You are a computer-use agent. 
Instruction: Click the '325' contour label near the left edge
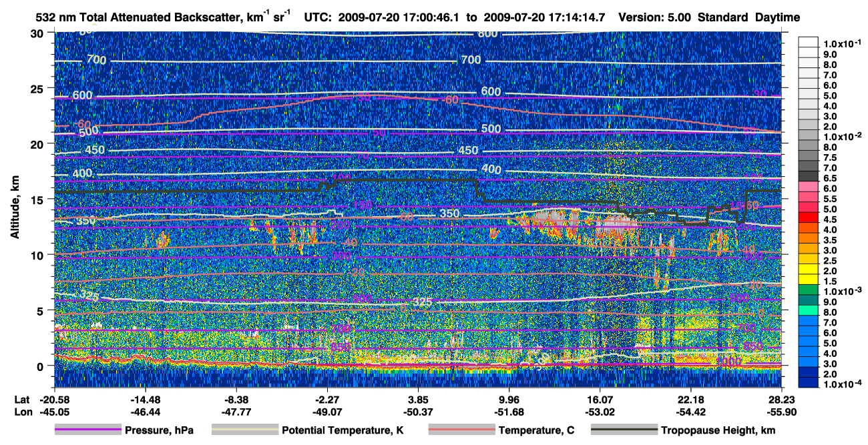point(89,295)
